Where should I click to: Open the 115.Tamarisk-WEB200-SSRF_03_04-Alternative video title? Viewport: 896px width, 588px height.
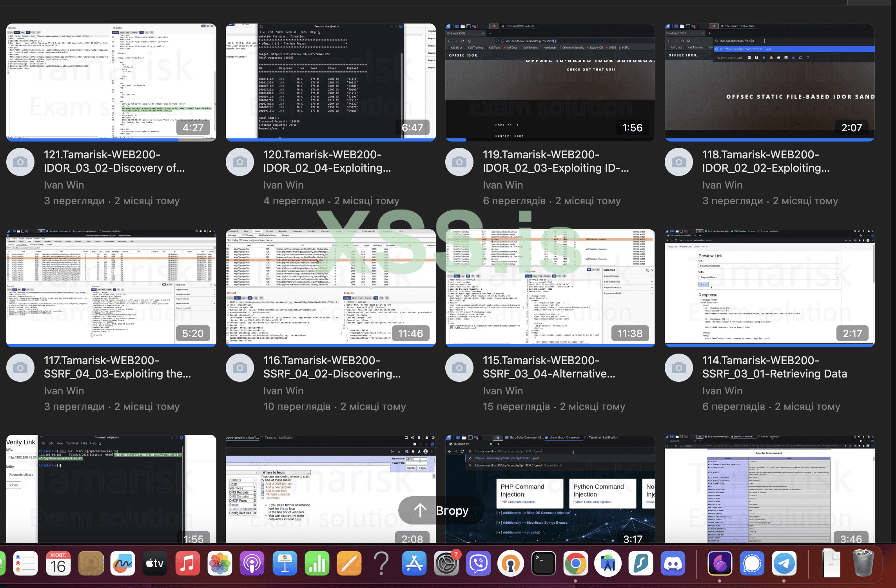(x=549, y=367)
